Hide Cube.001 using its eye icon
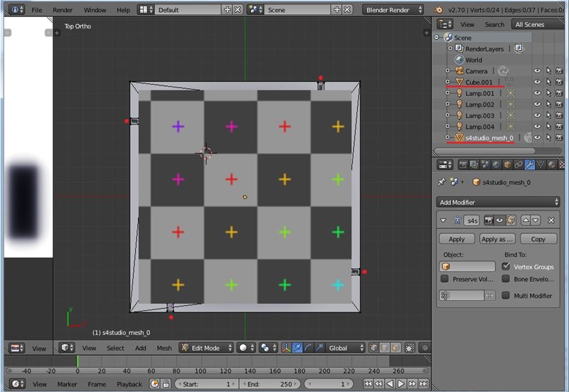The width and height of the screenshot is (569, 392). 538,82
